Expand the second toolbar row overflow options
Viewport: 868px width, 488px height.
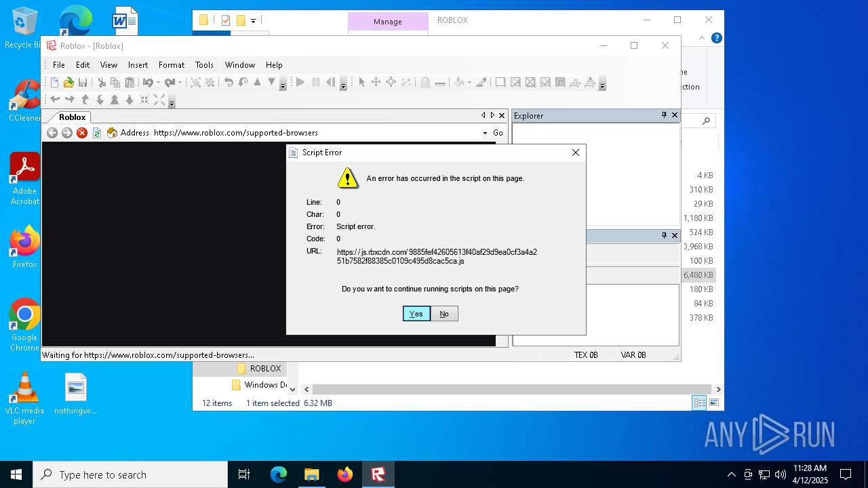click(172, 102)
